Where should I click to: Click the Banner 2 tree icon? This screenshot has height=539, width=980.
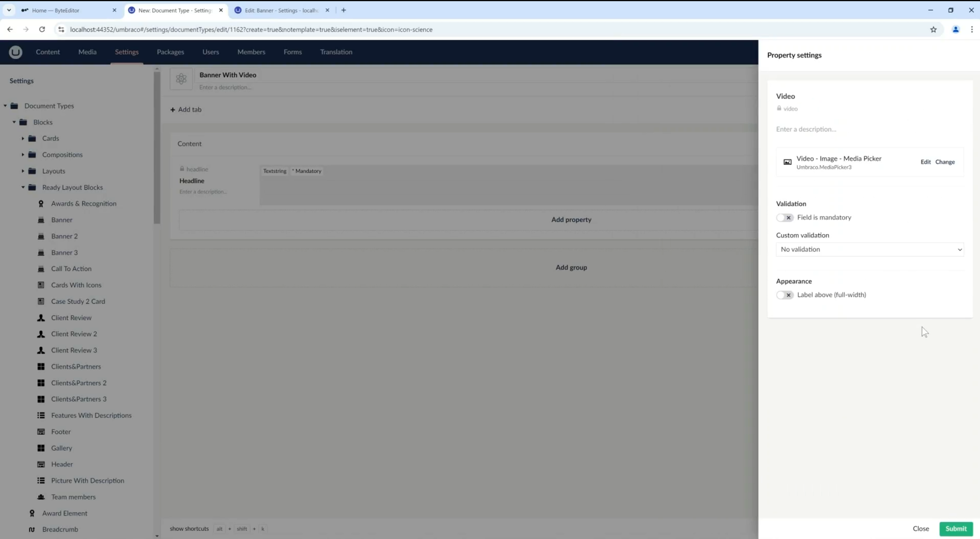tap(41, 236)
